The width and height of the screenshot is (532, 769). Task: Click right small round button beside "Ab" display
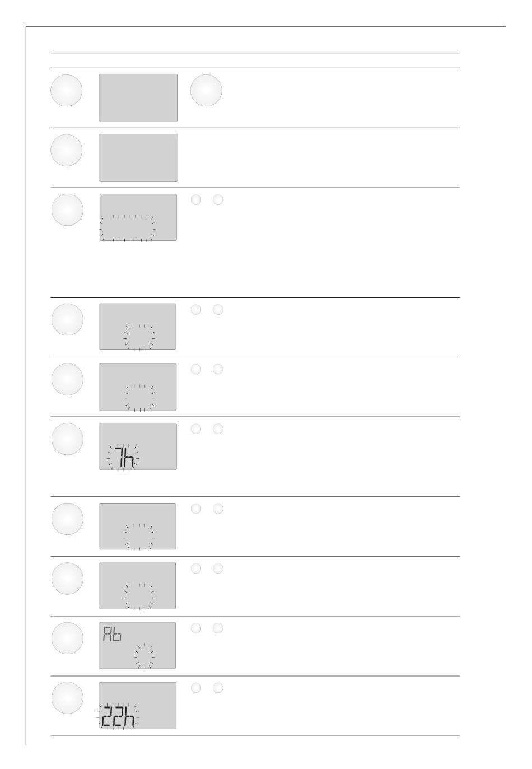[x=218, y=628]
